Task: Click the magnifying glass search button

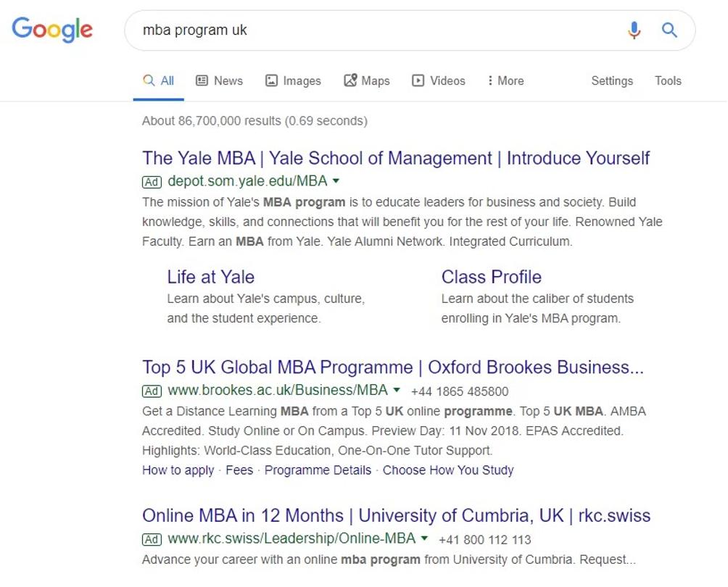Action: point(669,30)
